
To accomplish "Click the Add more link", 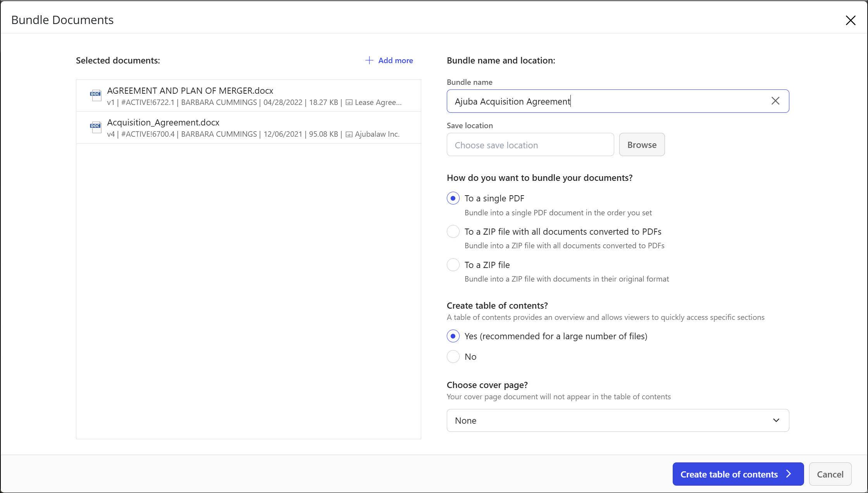I will click(395, 60).
